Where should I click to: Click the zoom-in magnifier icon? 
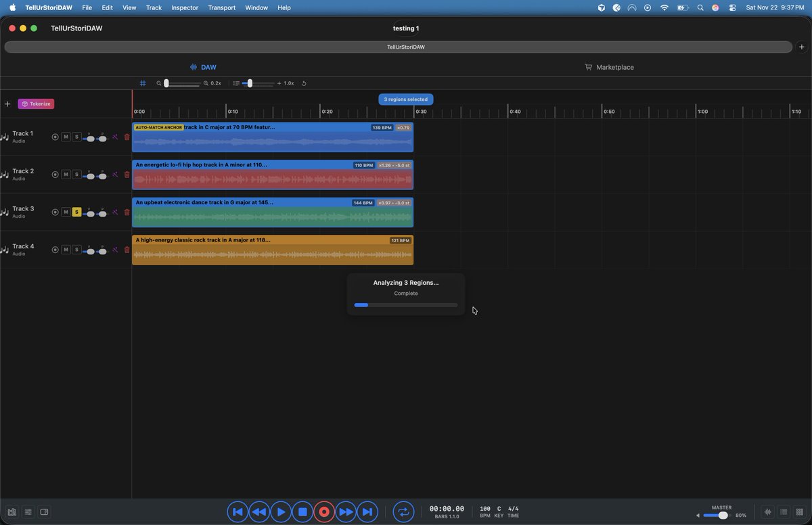pyautogui.click(x=206, y=83)
